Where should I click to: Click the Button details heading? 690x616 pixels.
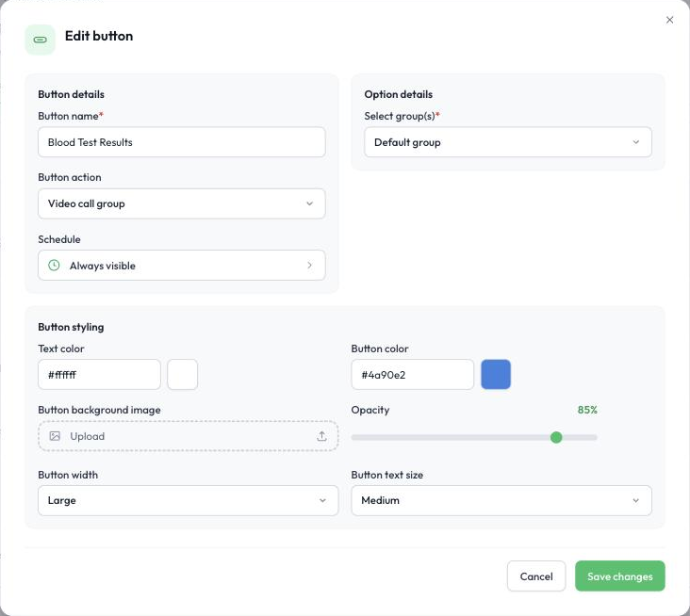(72, 94)
